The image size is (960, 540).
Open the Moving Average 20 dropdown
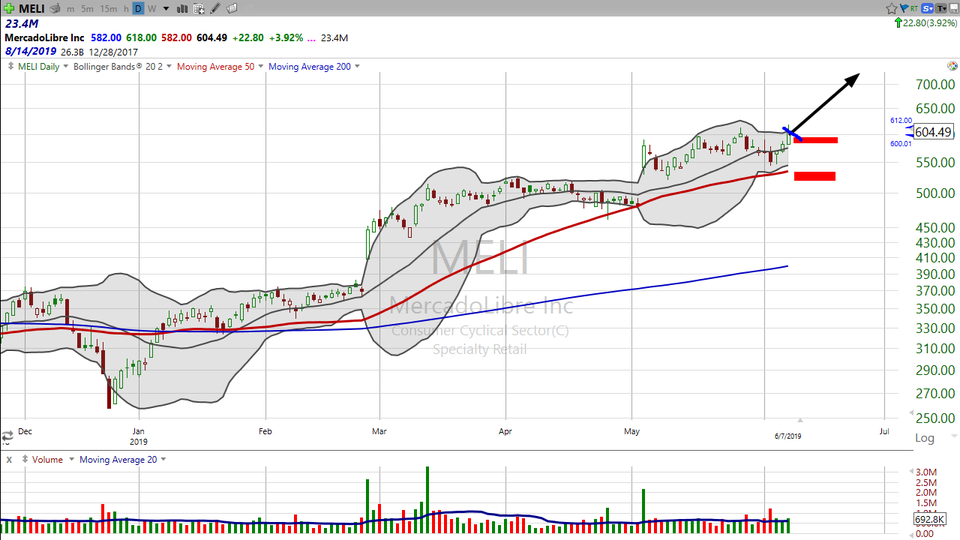(163, 459)
